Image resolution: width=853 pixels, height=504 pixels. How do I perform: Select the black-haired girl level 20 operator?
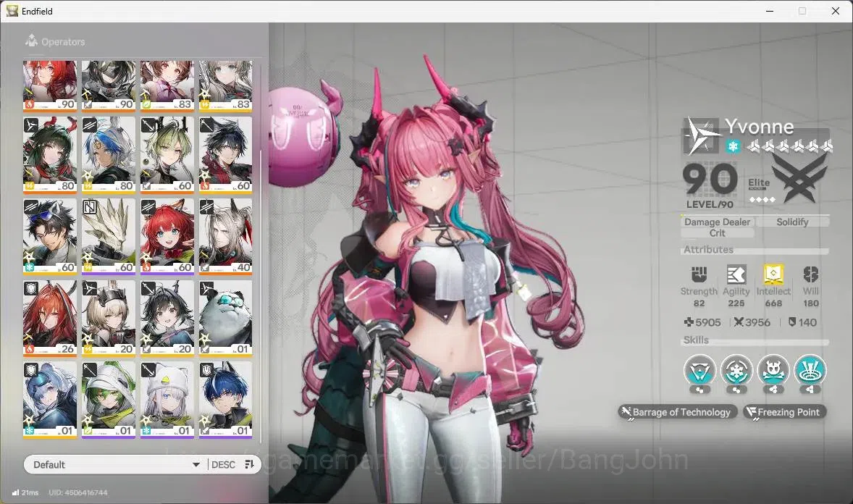click(x=167, y=318)
